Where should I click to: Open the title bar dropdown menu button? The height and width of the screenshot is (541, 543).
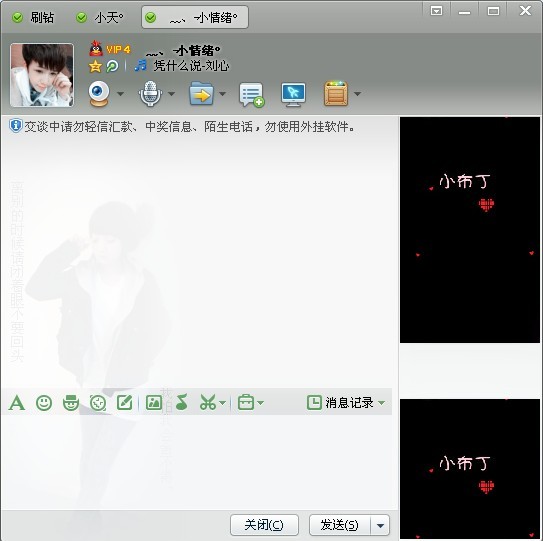tap(436, 11)
